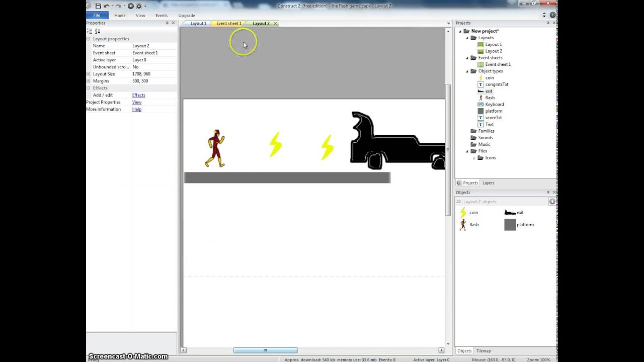
Task: Select scoreTxt object type in tree
Action: tap(494, 118)
